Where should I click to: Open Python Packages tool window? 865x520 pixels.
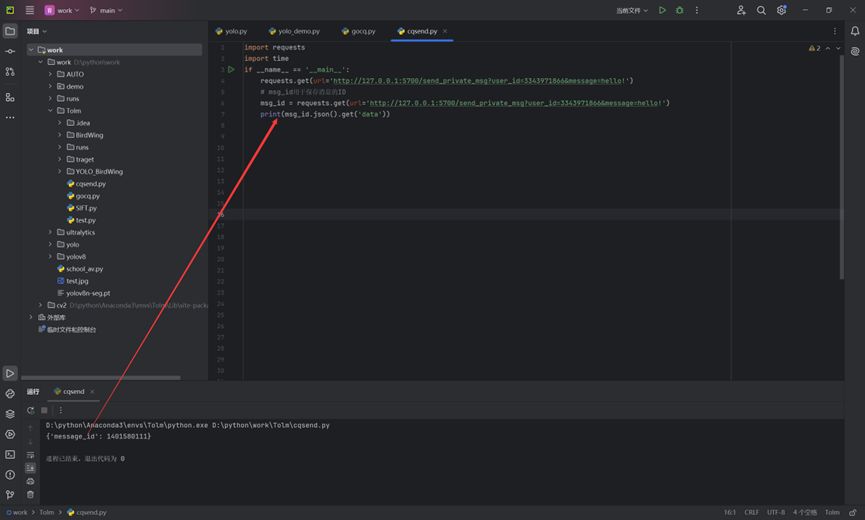point(10,414)
